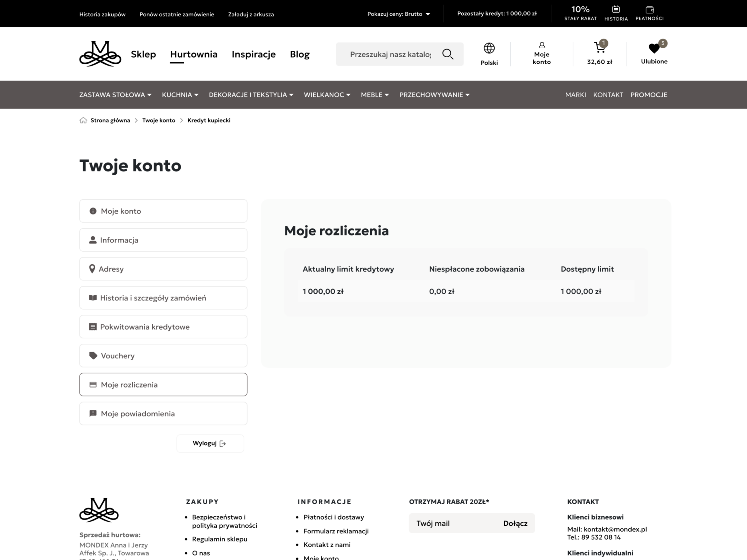Open Kontakt z nami footer link
Screen dimensions: 747x560
pyautogui.click(x=327, y=545)
